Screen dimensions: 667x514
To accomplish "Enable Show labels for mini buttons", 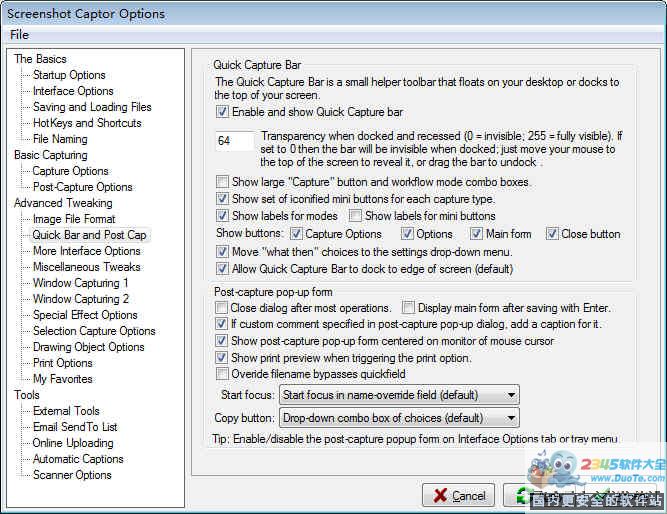I will (x=355, y=216).
